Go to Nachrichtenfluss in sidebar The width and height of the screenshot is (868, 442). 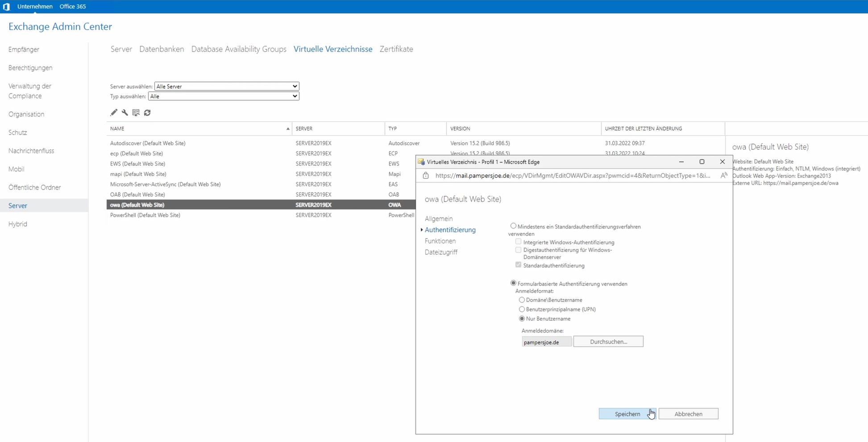click(31, 151)
